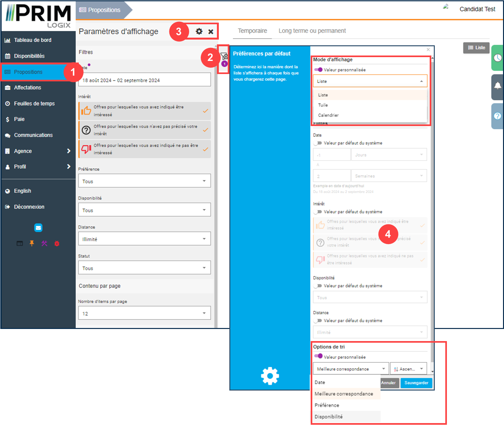Image resolution: width=504 pixels, height=425 pixels.
Task: Toggle Options de tri custom value switch
Action: pyautogui.click(x=318, y=356)
